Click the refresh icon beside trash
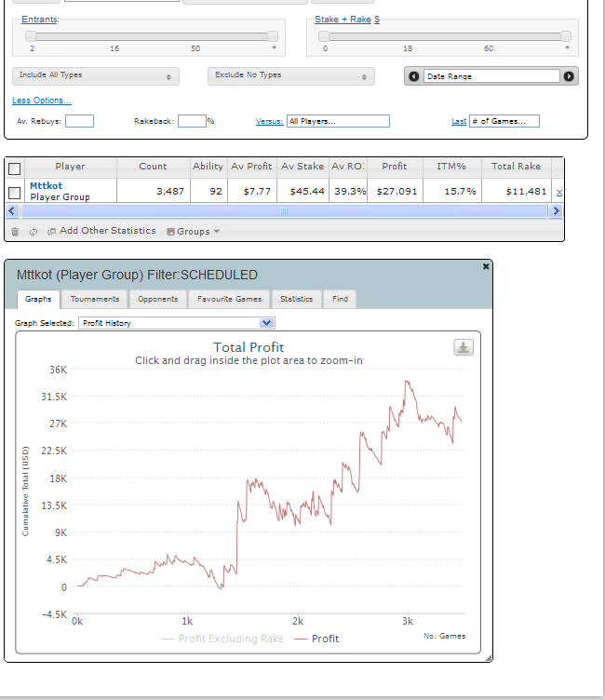Viewport: 605px width, 700px height. [34, 232]
